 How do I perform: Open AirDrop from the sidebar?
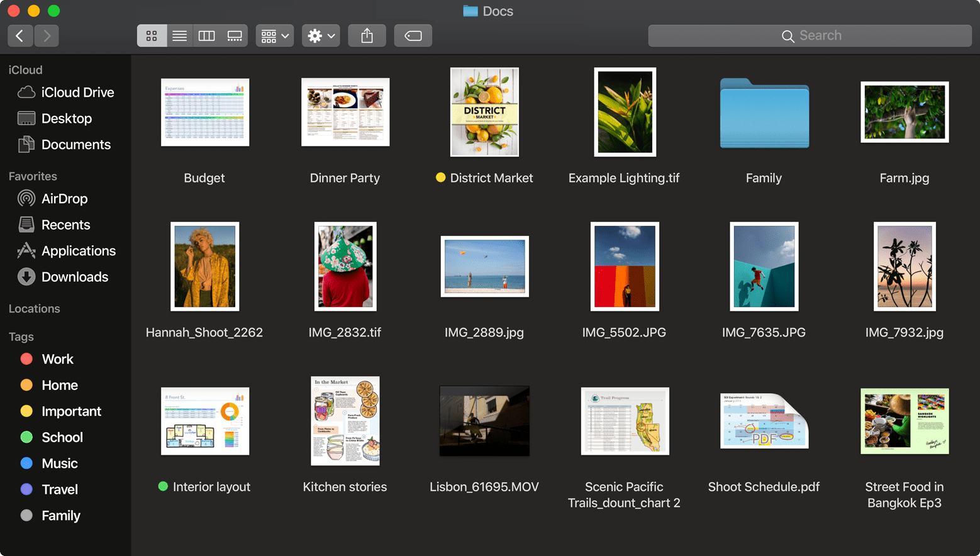[x=64, y=199]
